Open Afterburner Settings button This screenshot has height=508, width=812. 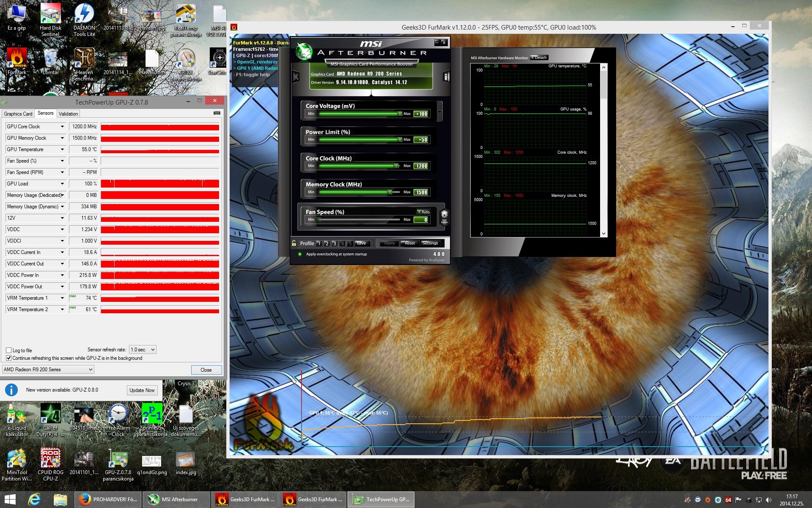pos(431,243)
